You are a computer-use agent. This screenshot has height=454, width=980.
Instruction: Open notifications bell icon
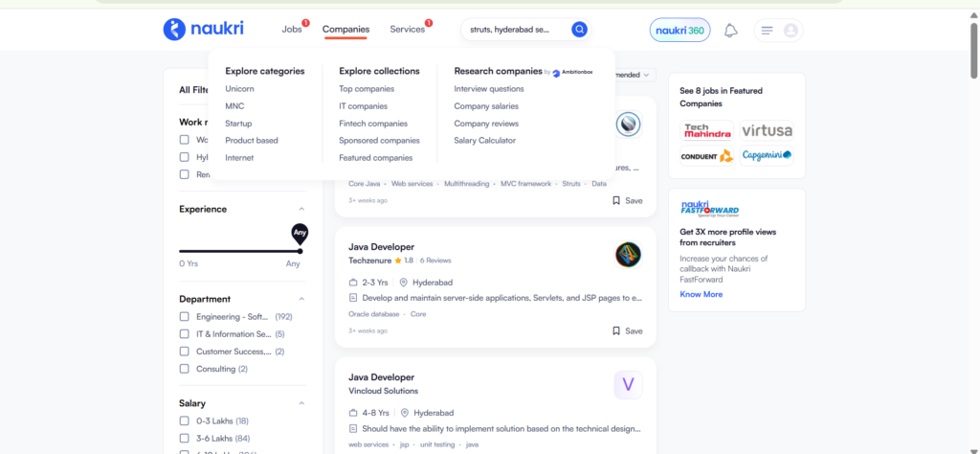[x=731, y=31]
